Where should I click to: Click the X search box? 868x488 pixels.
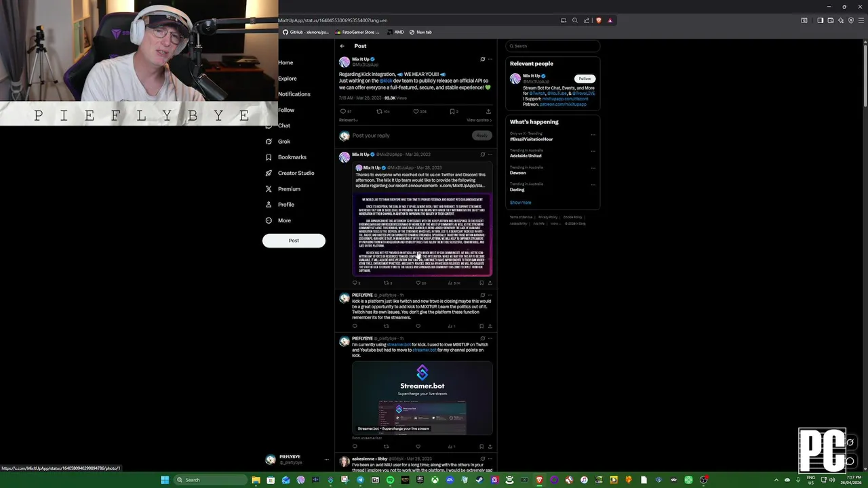click(x=553, y=46)
